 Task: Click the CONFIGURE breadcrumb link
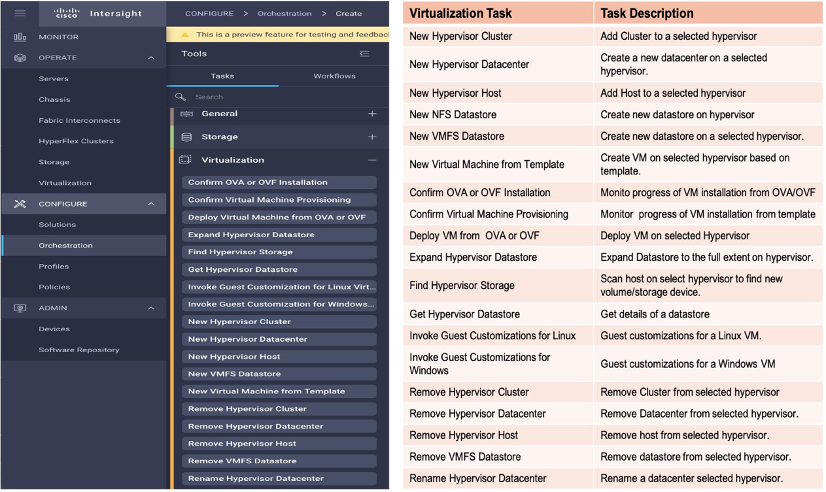[209, 14]
